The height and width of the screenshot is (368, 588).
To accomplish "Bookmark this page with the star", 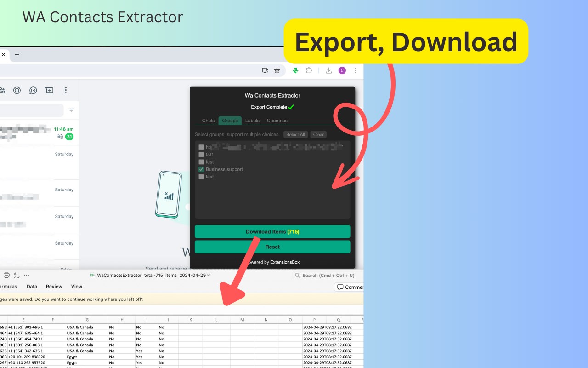I will pyautogui.click(x=277, y=70).
